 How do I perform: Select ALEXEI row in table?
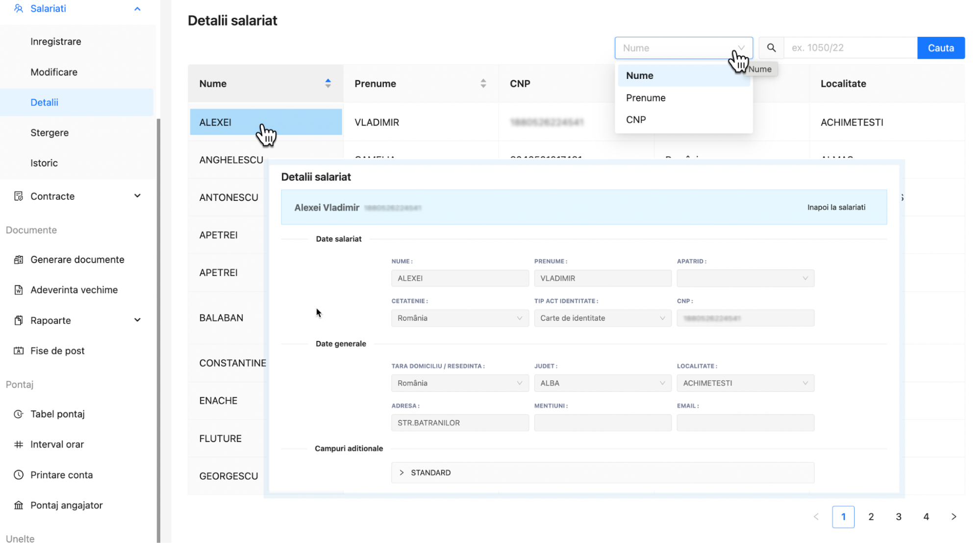coord(266,122)
